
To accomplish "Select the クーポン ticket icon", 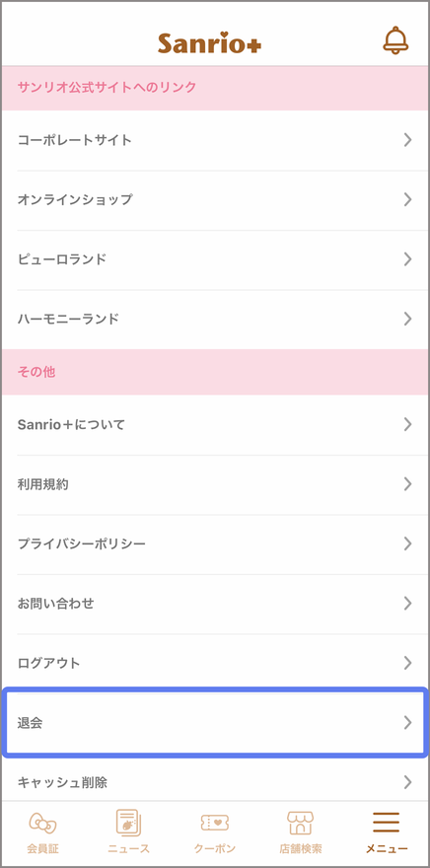I will (x=215, y=823).
